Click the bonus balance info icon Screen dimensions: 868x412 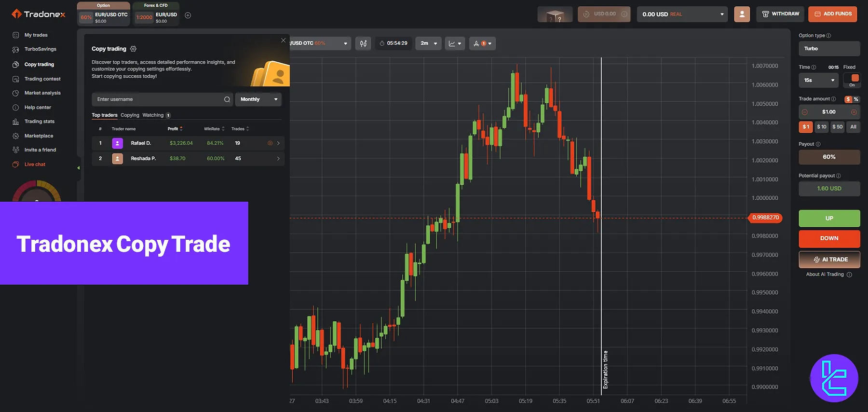(624, 14)
